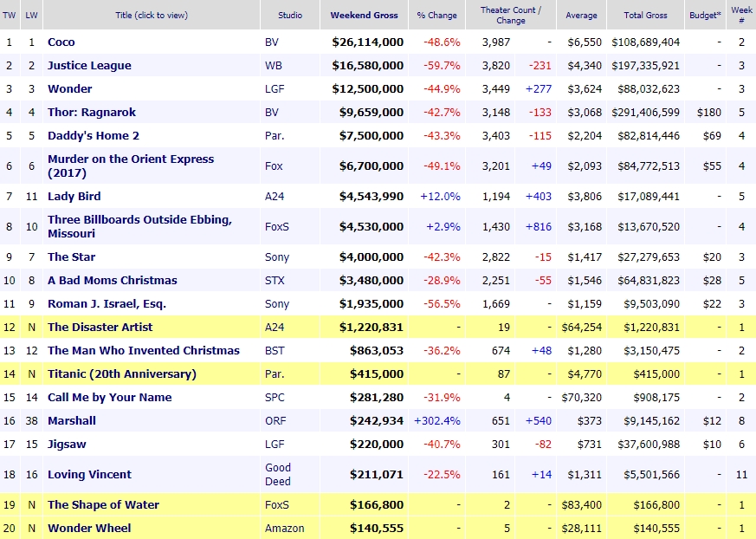Open Call Me by Your Name link
Screen dimensions: 756x539
pos(110,398)
